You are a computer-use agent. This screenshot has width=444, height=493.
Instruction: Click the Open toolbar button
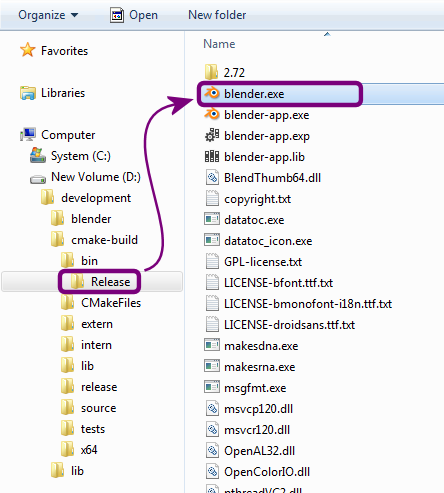click(134, 15)
